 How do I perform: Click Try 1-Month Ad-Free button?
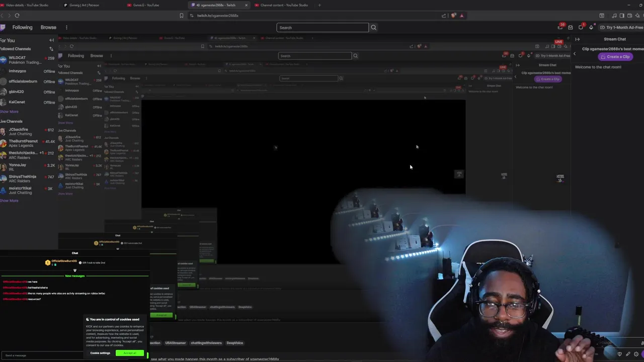click(x=622, y=27)
